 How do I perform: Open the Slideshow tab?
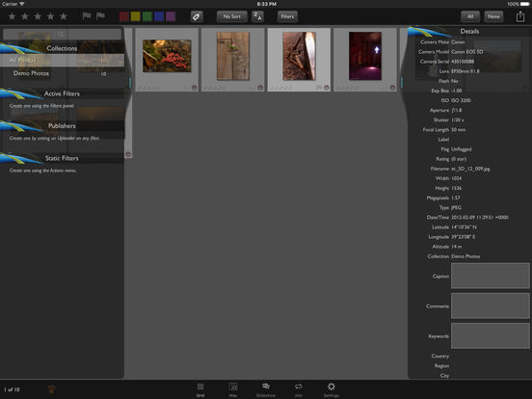(266, 389)
